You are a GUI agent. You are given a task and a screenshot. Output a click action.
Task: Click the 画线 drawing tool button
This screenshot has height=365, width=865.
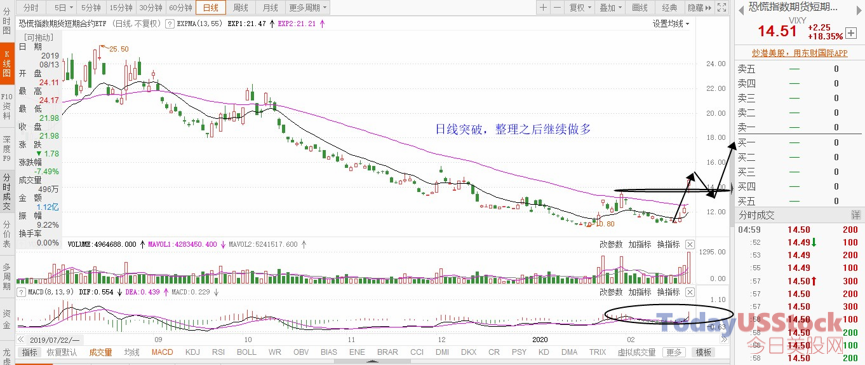tap(639, 7)
